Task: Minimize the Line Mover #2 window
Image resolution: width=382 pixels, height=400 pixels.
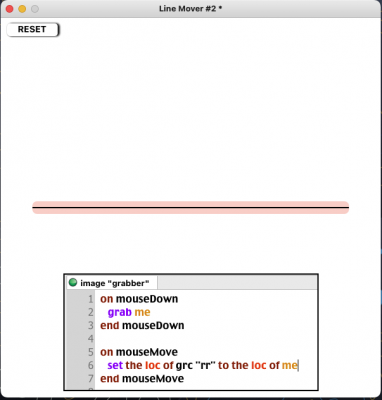Action: [22, 9]
